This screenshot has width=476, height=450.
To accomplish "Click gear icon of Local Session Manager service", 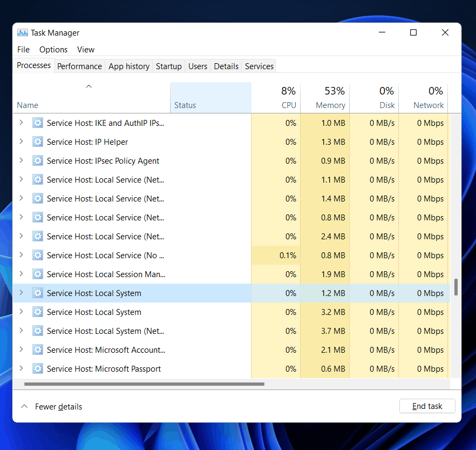I will (37, 274).
